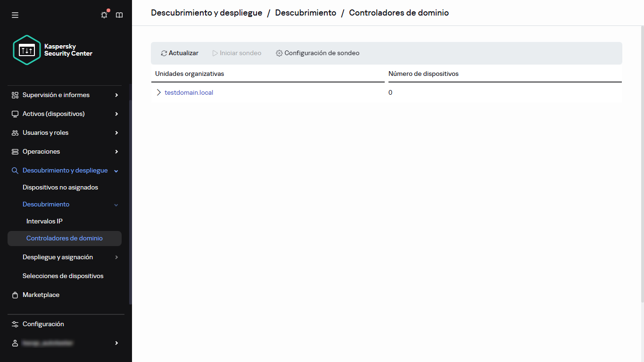Click the device count 0 cell
This screenshot has width=644, height=362.
point(390,93)
